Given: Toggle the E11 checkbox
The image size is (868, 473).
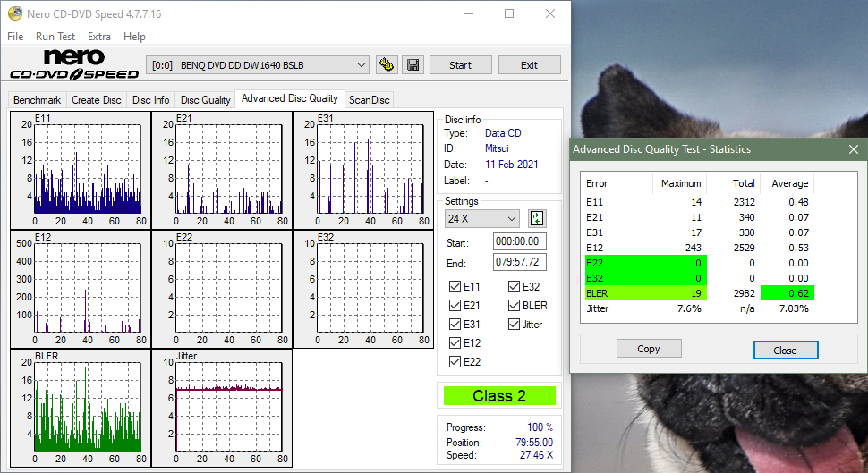Looking at the screenshot, I should pos(455,286).
